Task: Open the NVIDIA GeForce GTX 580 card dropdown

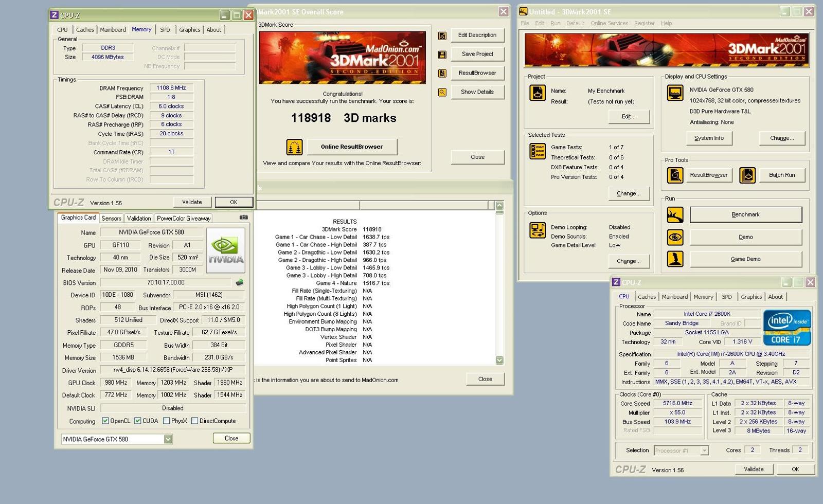Action: [x=168, y=439]
